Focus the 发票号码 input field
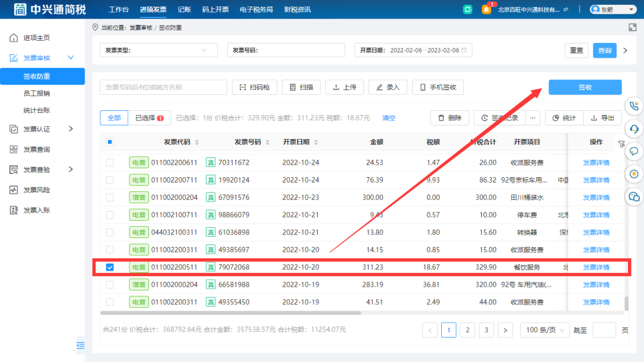The image size is (644, 362). coord(286,50)
